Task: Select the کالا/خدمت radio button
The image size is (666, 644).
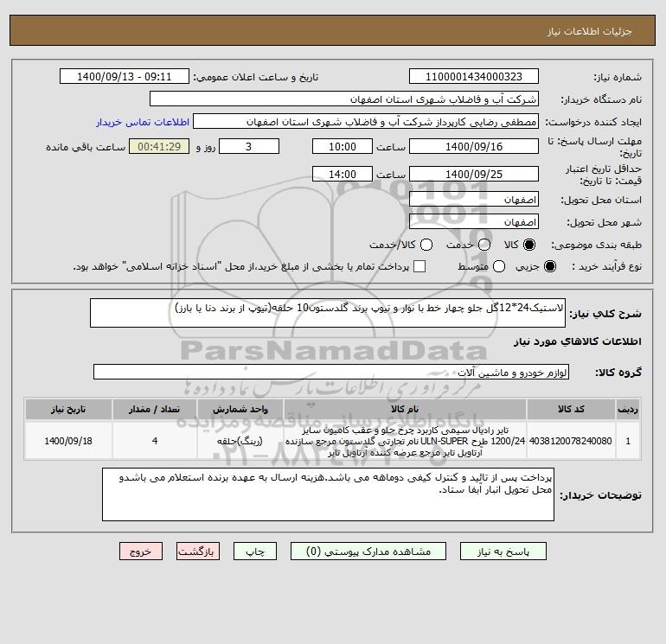Action: pyautogui.click(x=426, y=245)
